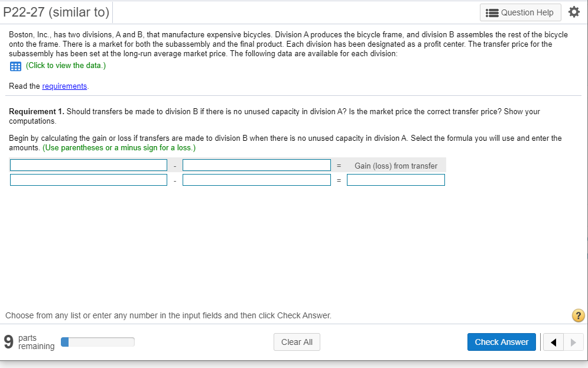The height and width of the screenshot is (368, 588).
Task: Click 'Use parentheses or a minus sign' hint
Action: pyautogui.click(x=119, y=147)
